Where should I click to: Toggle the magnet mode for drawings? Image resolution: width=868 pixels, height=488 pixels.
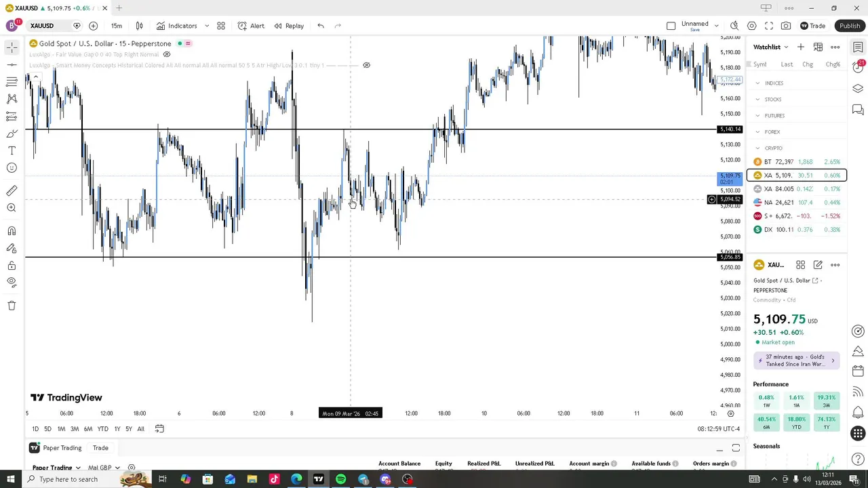(x=12, y=231)
